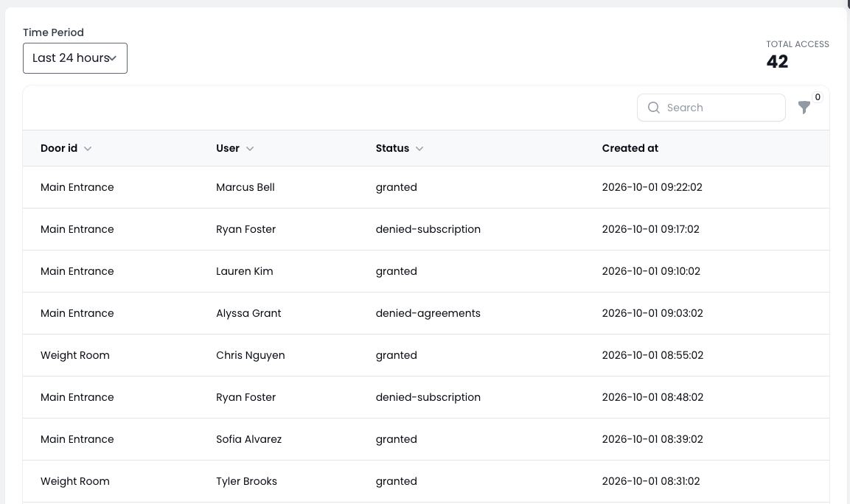Click the Created at column header

coord(630,148)
